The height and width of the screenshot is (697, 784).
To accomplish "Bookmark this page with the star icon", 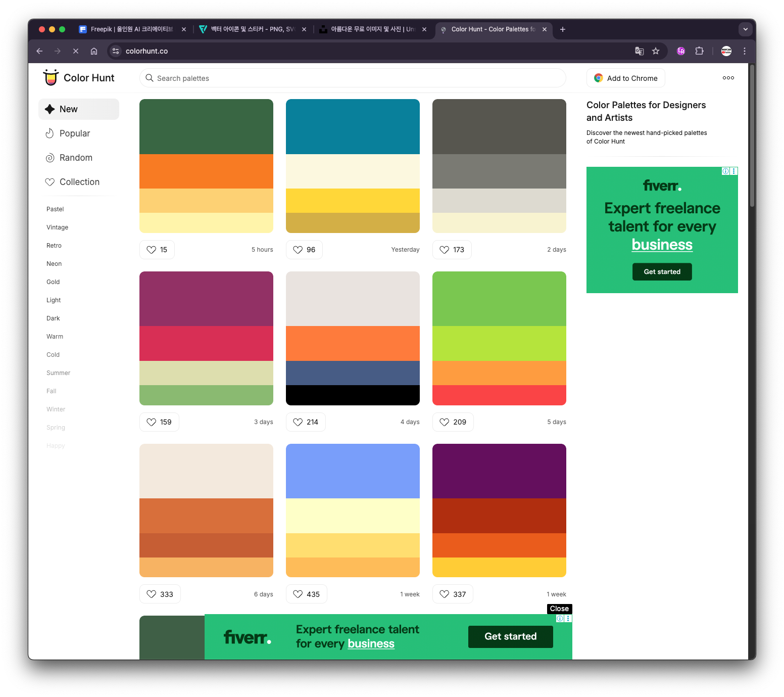I will [656, 51].
